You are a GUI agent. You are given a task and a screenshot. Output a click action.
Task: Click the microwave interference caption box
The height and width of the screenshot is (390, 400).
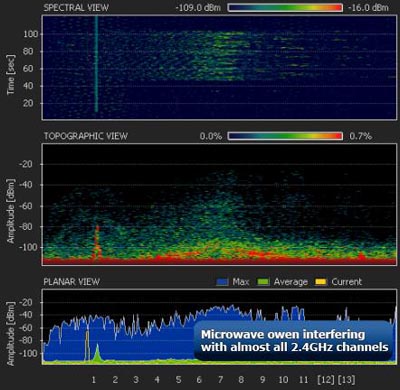pyautogui.click(x=294, y=341)
